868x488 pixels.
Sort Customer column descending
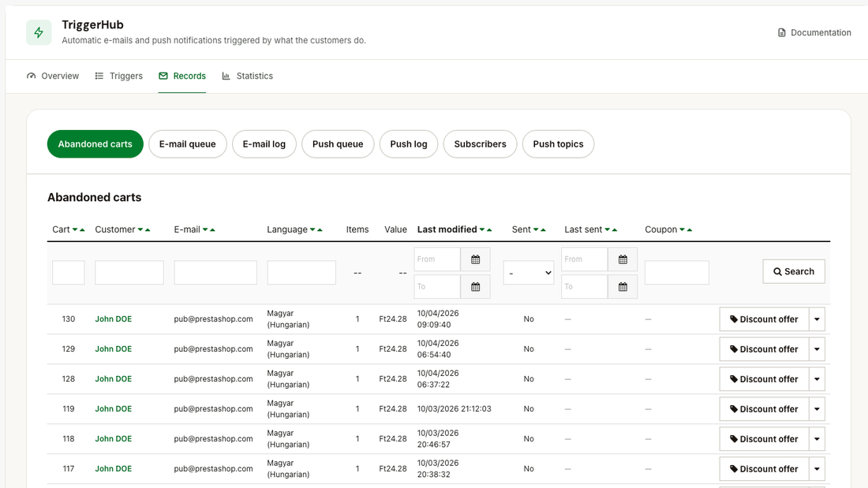140,229
